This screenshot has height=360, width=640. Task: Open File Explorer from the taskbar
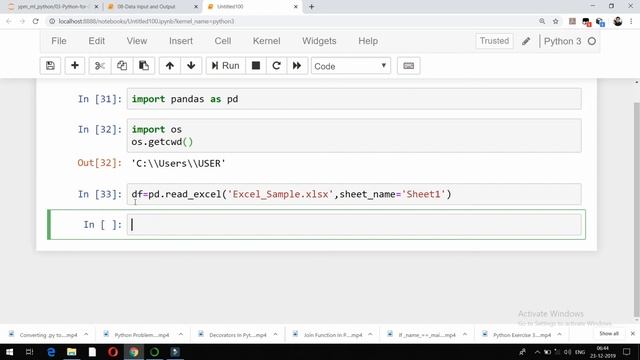71,352
